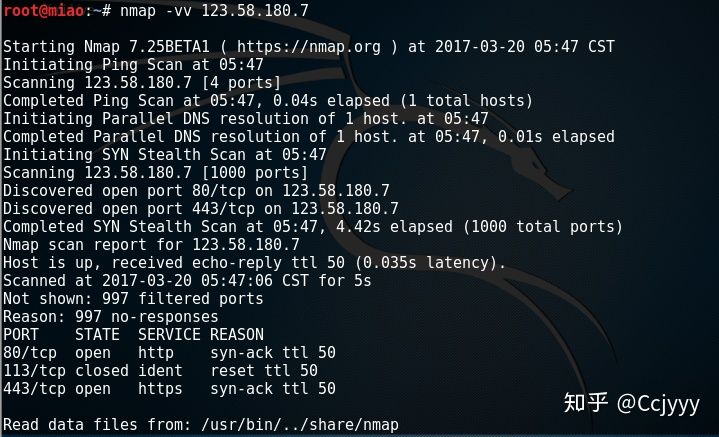This screenshot has height=437, width=719.
Task: Click the /usr/bin/../share/nmap path
Action: [x=300, y=425]
